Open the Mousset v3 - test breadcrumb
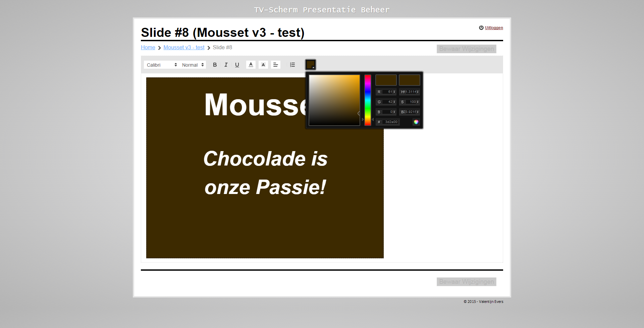Viewport: 644px width, 328px height. (x=184, y=48)
